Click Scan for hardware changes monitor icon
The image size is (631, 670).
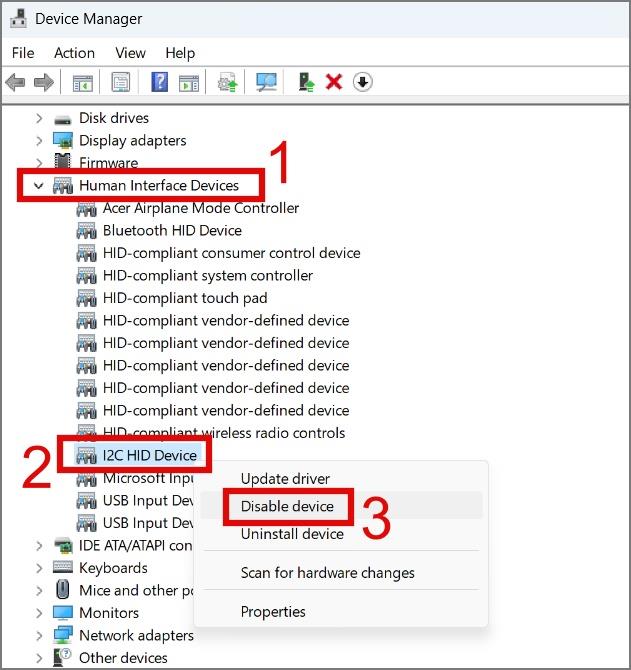point(266,82)
